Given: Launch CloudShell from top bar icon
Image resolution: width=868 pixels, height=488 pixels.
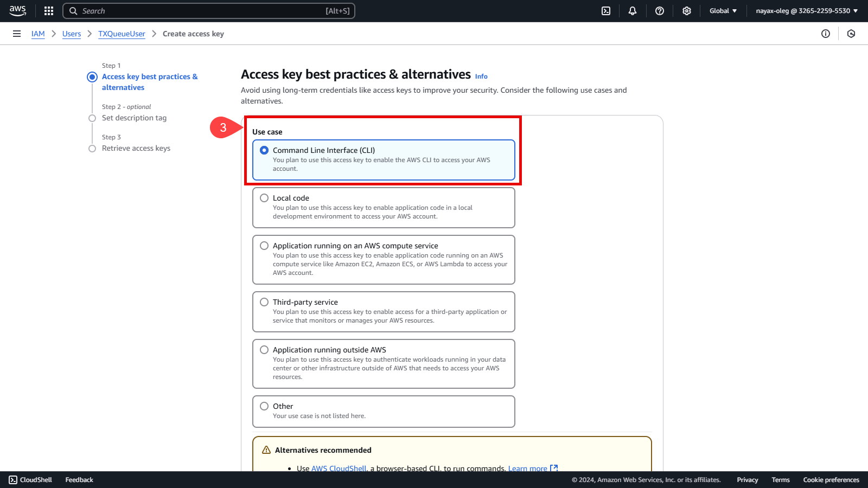Looking at the screenshot, I should (606, 11).
